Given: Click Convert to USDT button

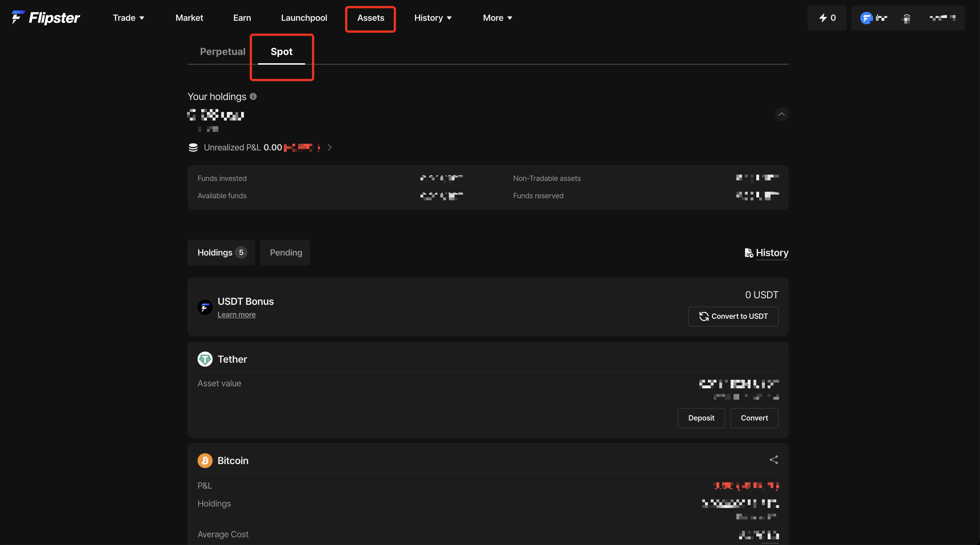Looking at the screenshot, I should coord(733,317).
